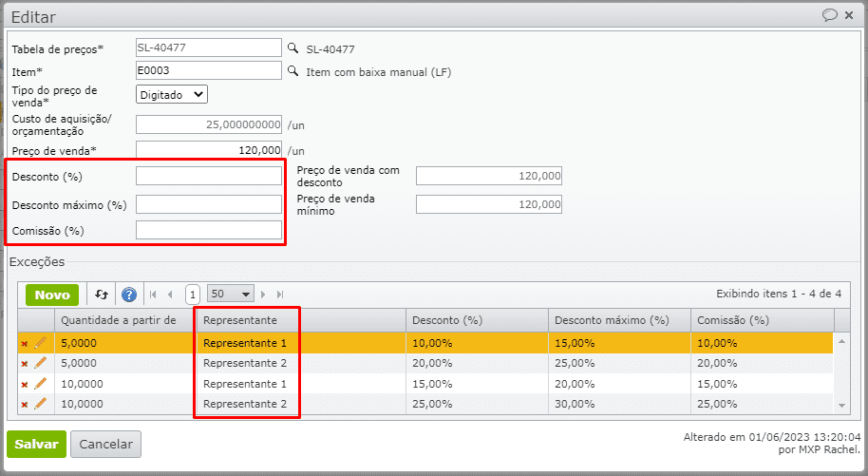Sort by the Representante column header
868x476 pixels.
click(x=240, y=320)
